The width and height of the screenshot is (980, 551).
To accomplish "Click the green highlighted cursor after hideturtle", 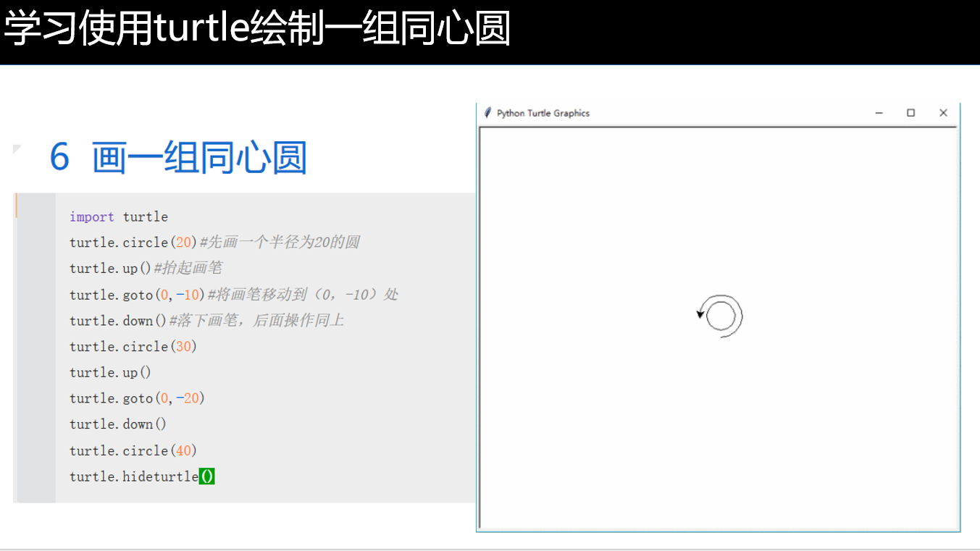I will [x=206, y=476].
